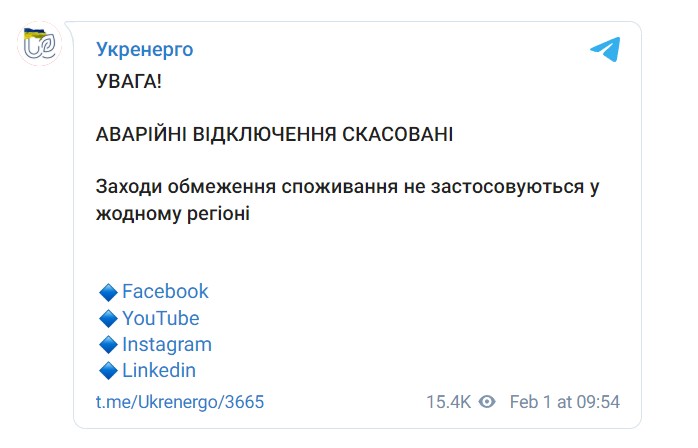
Task: Click the 15.4K view count
Action: pyautogui.click(x=448, y=402)
